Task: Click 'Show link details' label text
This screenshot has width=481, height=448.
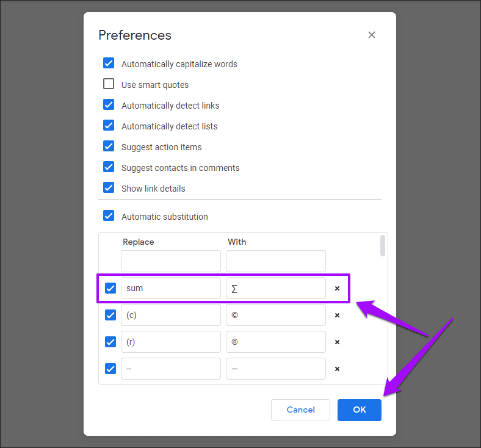Action: point(153,189)
